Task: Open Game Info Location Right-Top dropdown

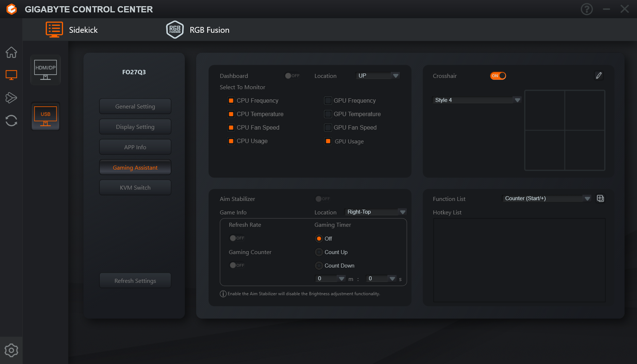Action: (x=375, y=212)
